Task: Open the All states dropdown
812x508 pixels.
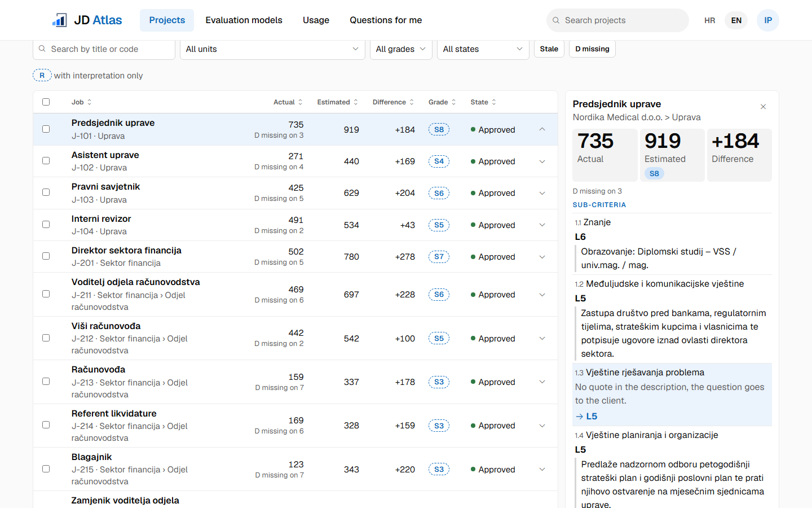Action: coord(483,49)
